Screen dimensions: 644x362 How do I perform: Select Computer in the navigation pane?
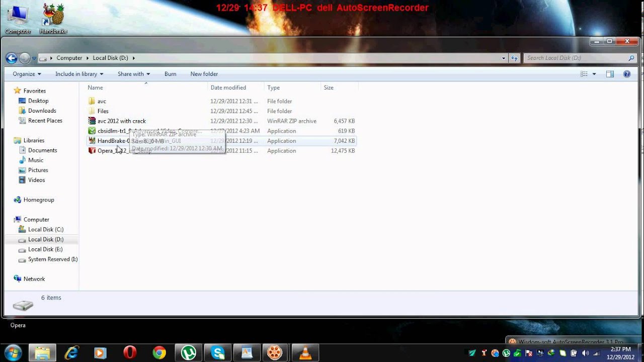coord(36,220)
